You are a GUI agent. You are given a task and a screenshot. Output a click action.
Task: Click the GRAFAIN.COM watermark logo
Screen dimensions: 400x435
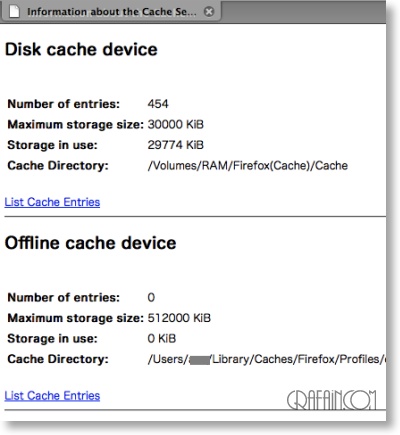point(332,400)
